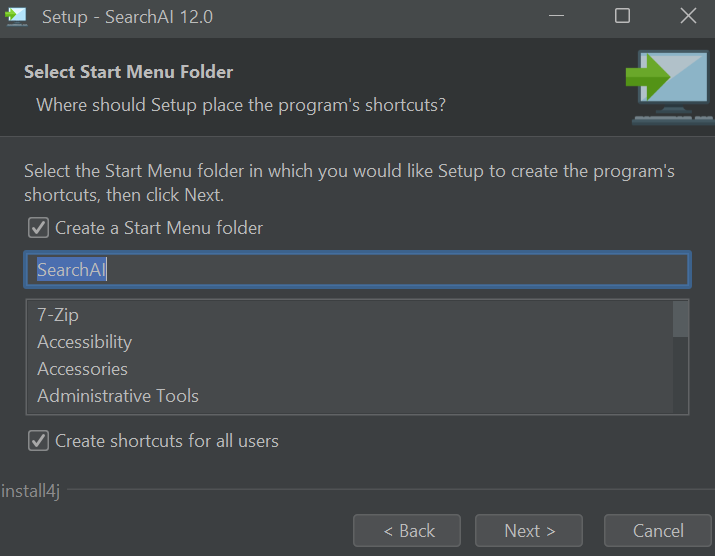Click the Setup - SearchAI 12.0 title text
Viewport: 715px width, 556px height.
(127, 17)
